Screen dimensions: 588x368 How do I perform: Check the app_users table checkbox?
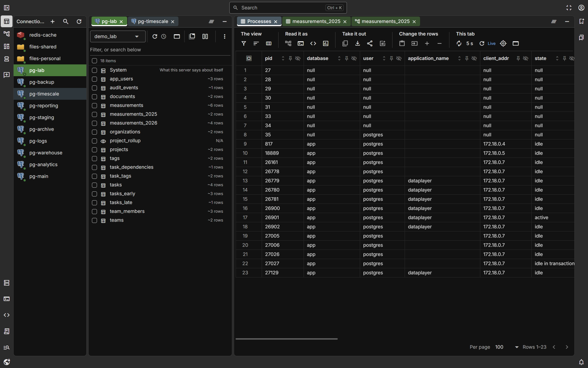(x=94, y=79)
